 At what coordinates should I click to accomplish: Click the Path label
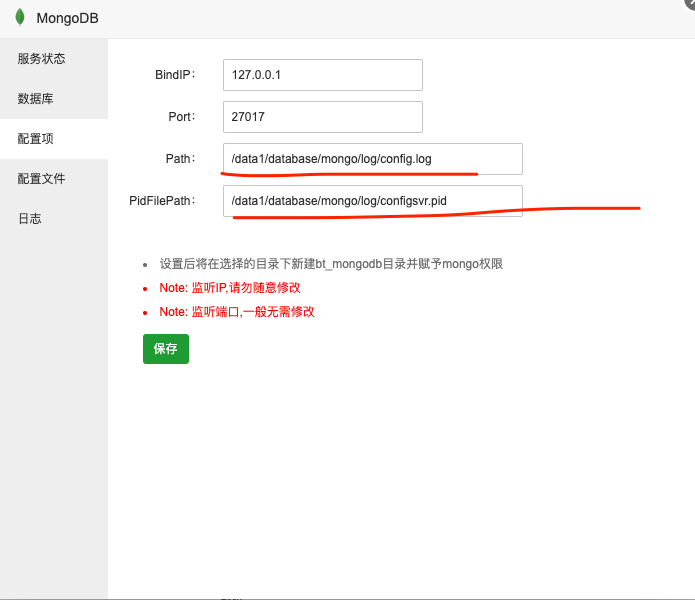[180, 159]
